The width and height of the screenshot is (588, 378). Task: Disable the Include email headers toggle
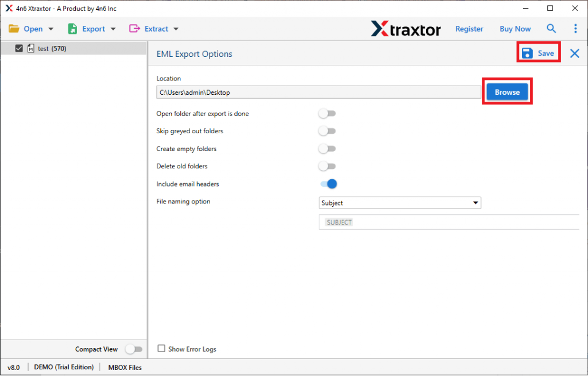pos(327,183)
